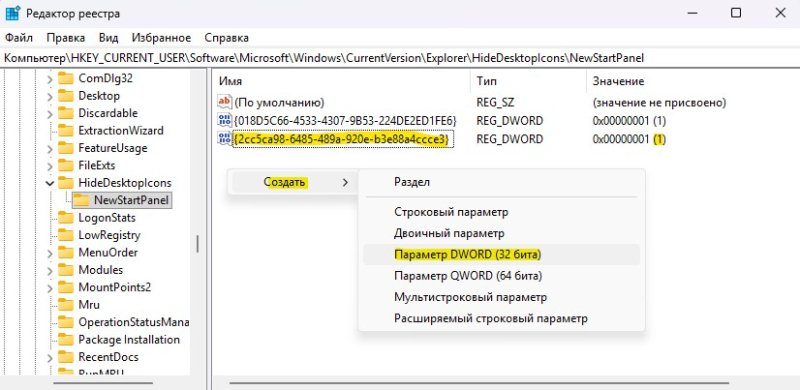Click the Значение column header
The width and height of the screenshot is (800, 390).
pos(693,81)
